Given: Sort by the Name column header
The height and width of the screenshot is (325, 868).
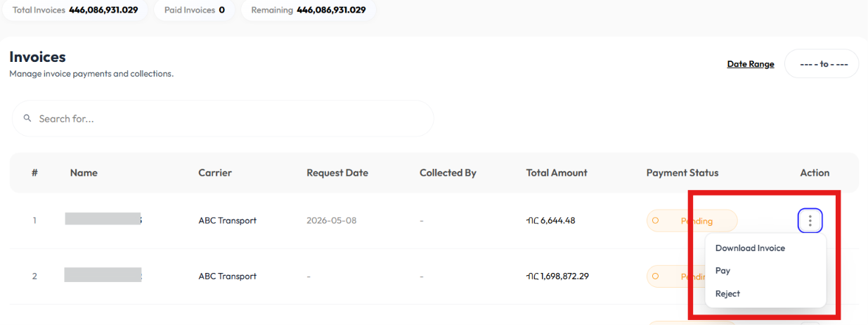Looking at the screenshot, I should pyautogui.click(x=84, y=173).
